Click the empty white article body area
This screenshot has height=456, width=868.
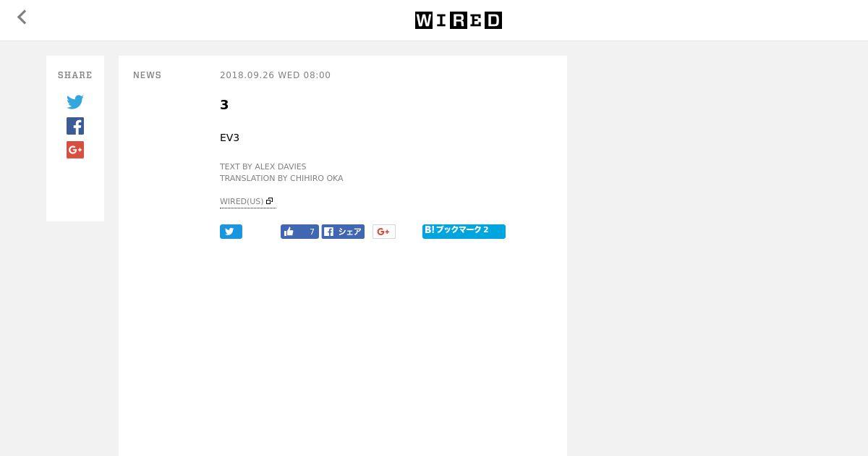point(343,347)
